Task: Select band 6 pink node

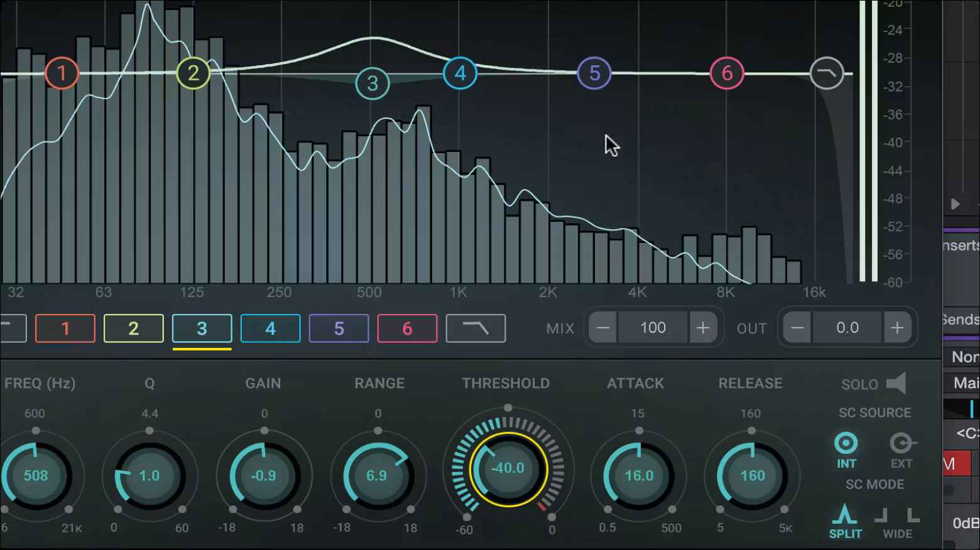Action: [727, 73]
